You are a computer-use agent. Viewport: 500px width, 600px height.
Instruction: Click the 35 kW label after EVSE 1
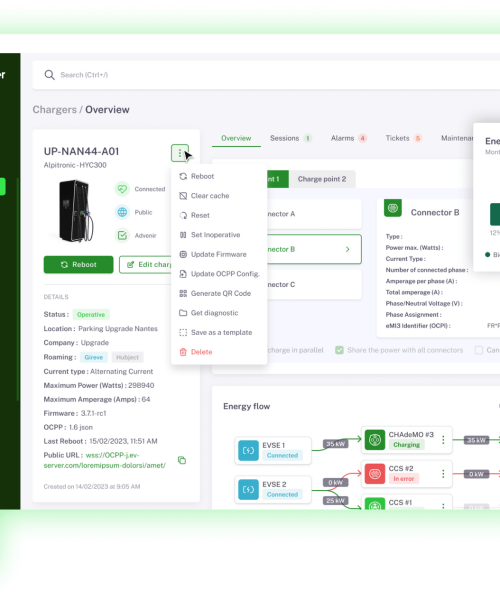(336, 444)
